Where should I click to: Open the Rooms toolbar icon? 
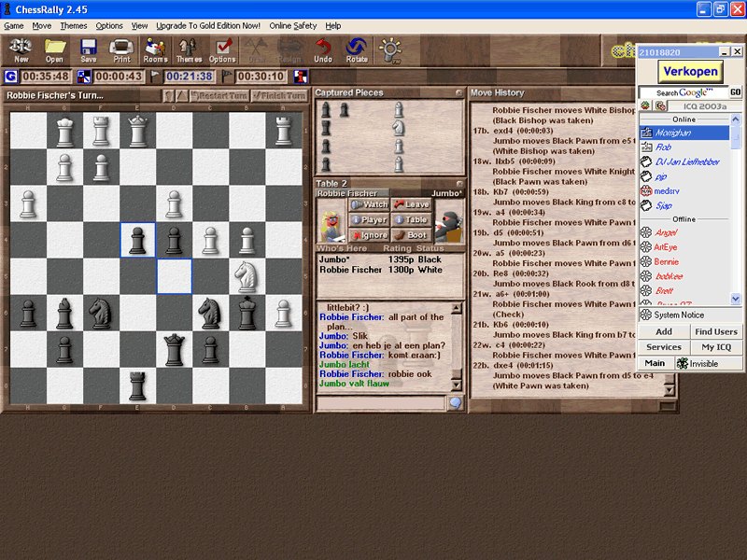point(155,49)
